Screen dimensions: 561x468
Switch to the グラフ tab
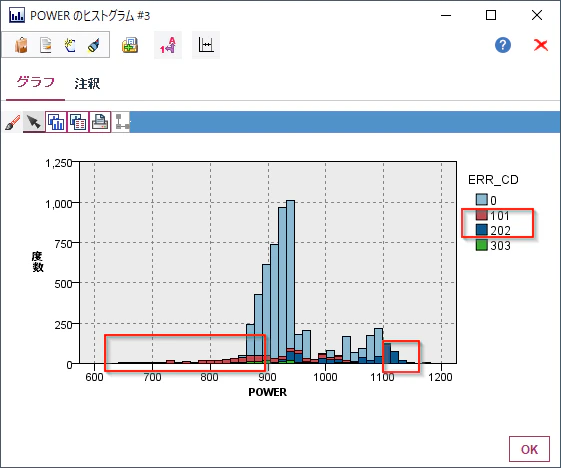[x=35, y=83]
